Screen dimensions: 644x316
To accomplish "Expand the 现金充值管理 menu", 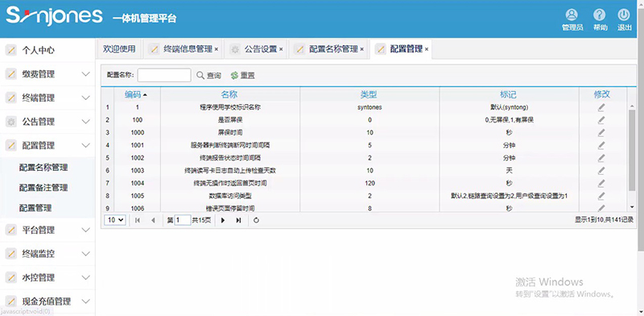I will click(86, 301).
